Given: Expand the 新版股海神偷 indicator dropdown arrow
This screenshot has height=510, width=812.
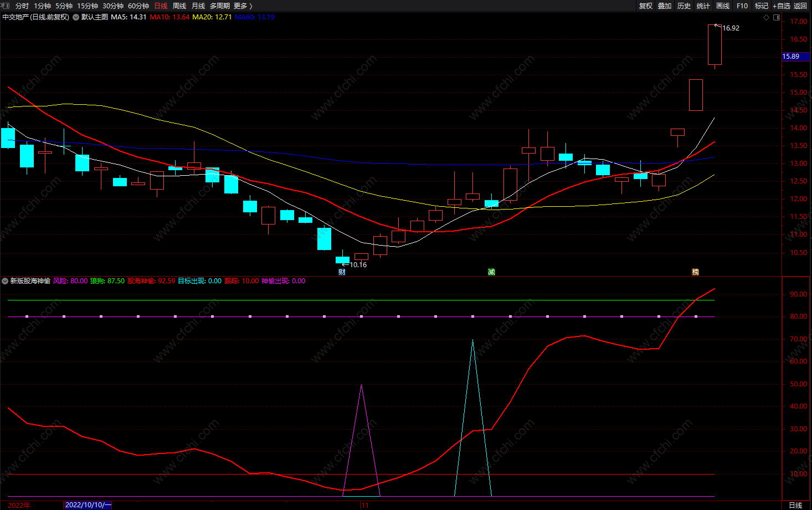Looking at the screenshot, I should pos(5,281).
